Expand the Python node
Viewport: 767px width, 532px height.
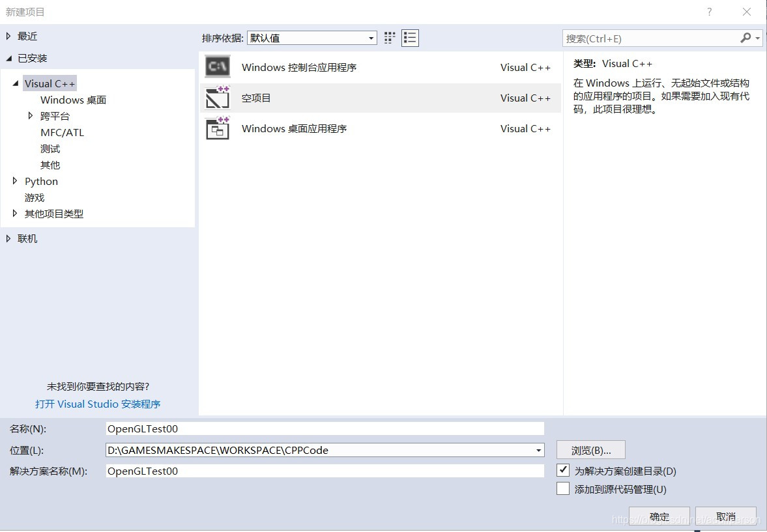click(x=15, y=181)
